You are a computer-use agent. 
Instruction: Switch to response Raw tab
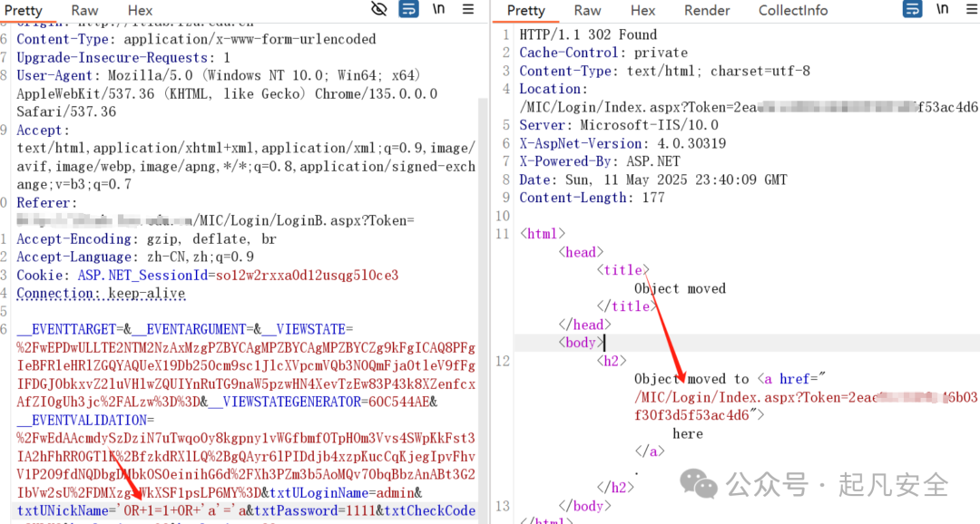click(587, 11)
